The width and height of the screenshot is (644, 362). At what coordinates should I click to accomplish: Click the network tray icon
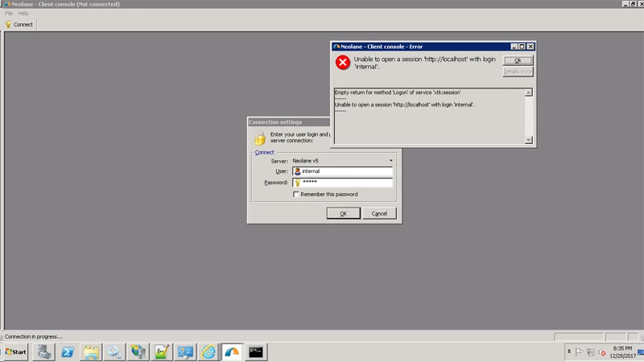(x=591, y=352)
